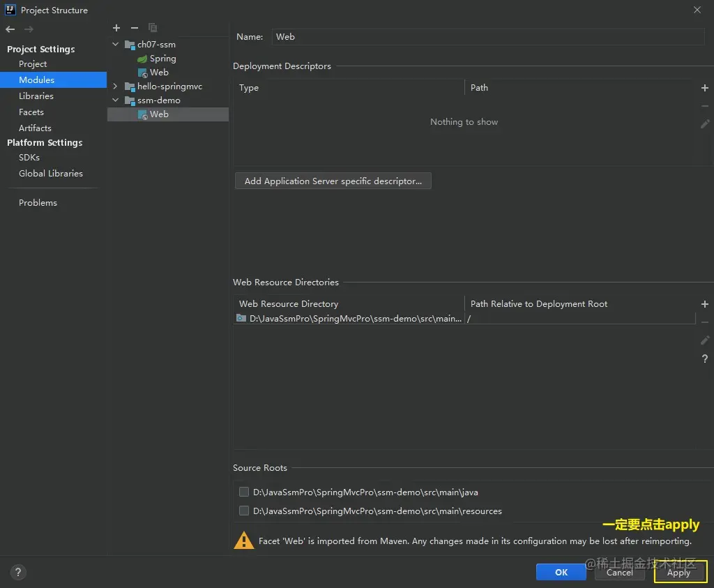This screenshot has width=714, height=588.
Task: Add a web resource directory
Action: (704, 304)
